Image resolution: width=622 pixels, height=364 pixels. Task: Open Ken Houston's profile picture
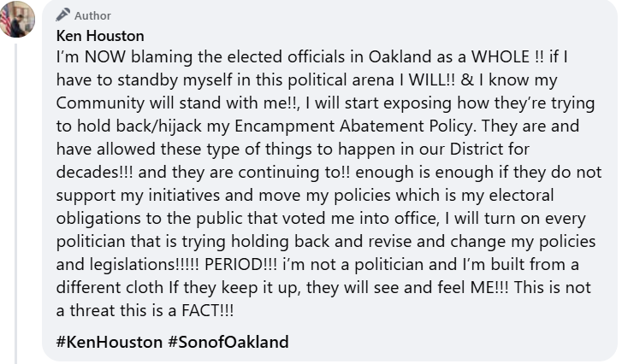pyautogui.click(x=19, y=18)
